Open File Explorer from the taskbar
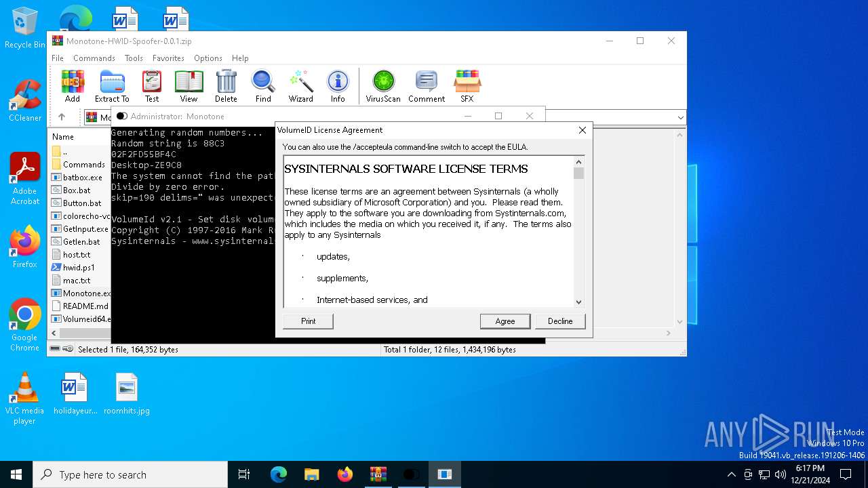The width and height of the screenshot is (868, 488). click(311, 474)
